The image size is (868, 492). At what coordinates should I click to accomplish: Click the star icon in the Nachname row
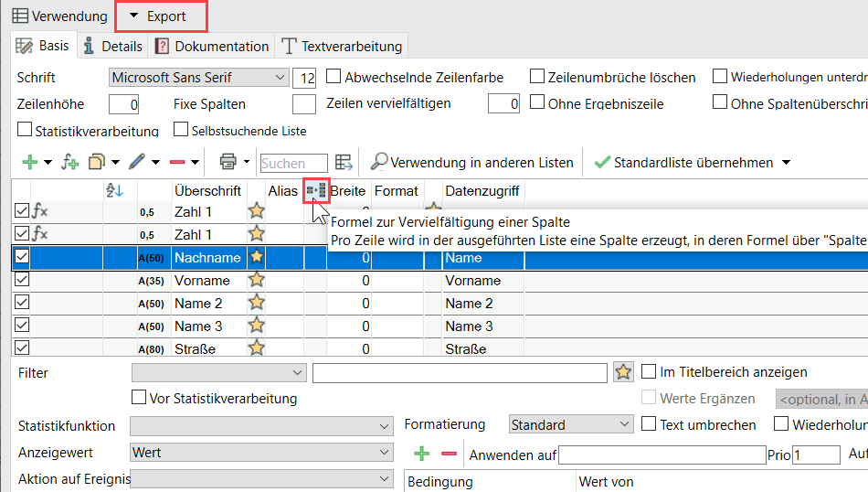pyautogui.click(x=257, y=258)
